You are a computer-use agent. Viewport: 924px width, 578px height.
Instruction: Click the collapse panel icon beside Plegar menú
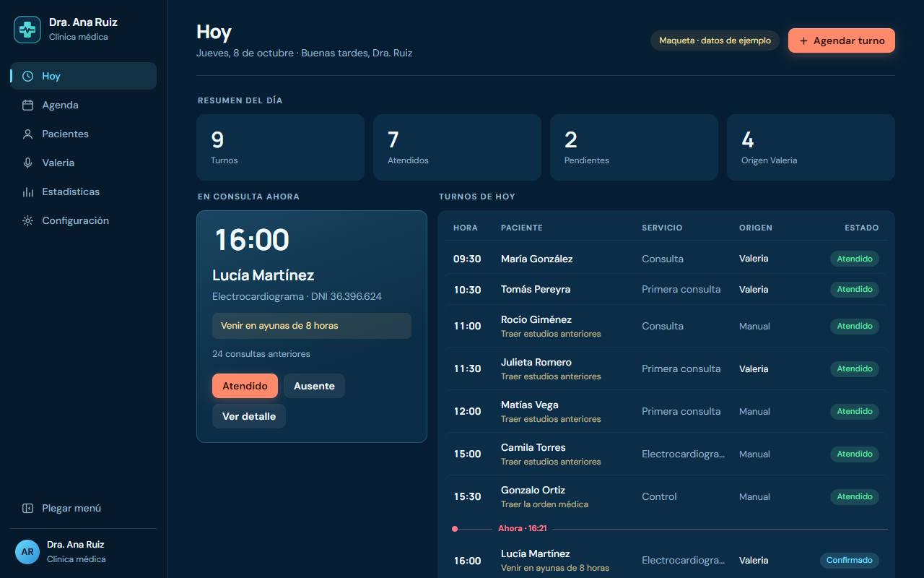click(27, 508)
